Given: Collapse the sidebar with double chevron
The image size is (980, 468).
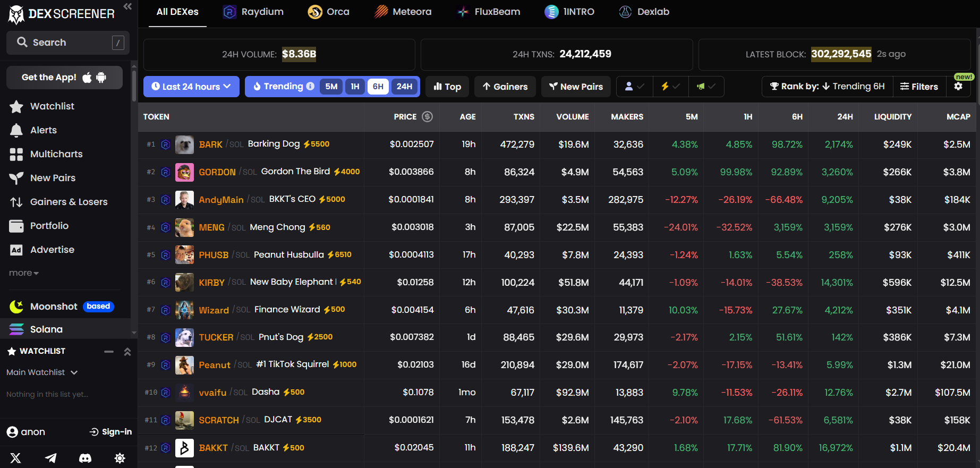Looking at the screenshot, I should (127, 6).
